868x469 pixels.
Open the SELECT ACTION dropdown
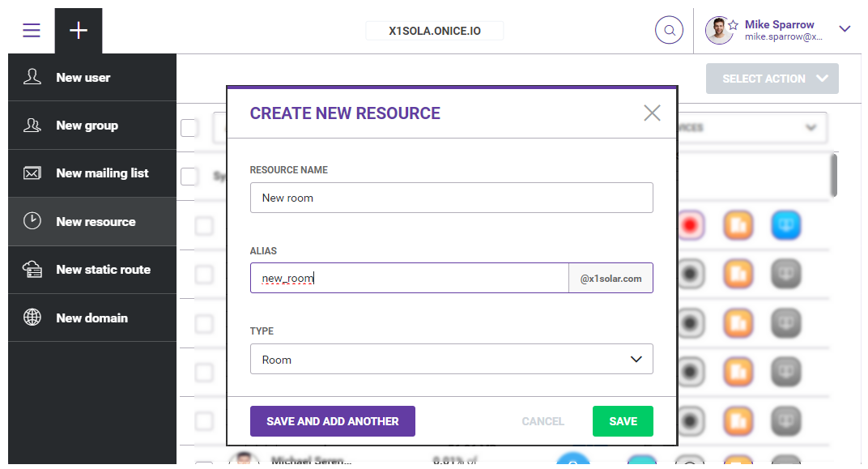(772, 79)
